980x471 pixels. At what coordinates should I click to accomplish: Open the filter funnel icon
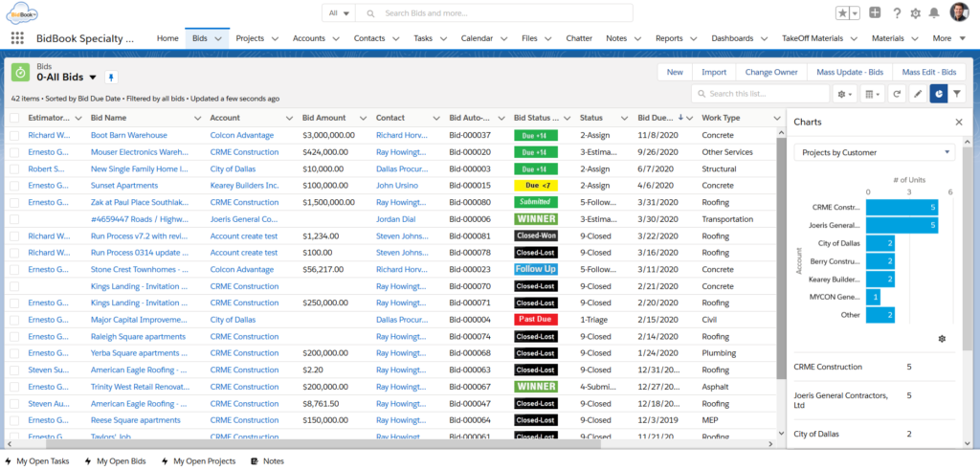(957, 94)
